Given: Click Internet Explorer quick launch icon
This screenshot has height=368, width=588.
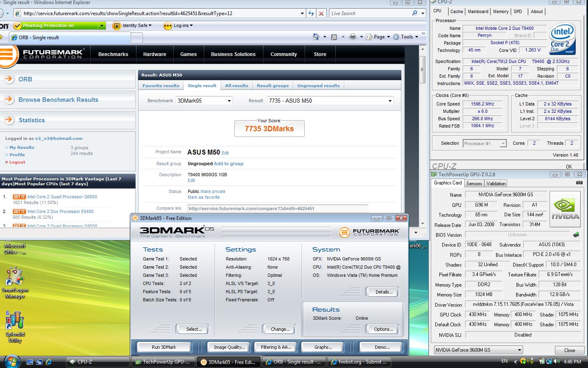Looking at the screenshot, I should [x=49, y=362].
